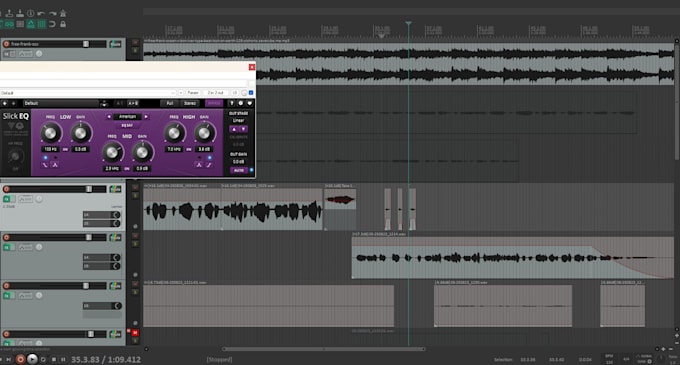Click the time display 35.3.83 / 1:09.412
The image size is (680, 365).
[x=106, y=359]
